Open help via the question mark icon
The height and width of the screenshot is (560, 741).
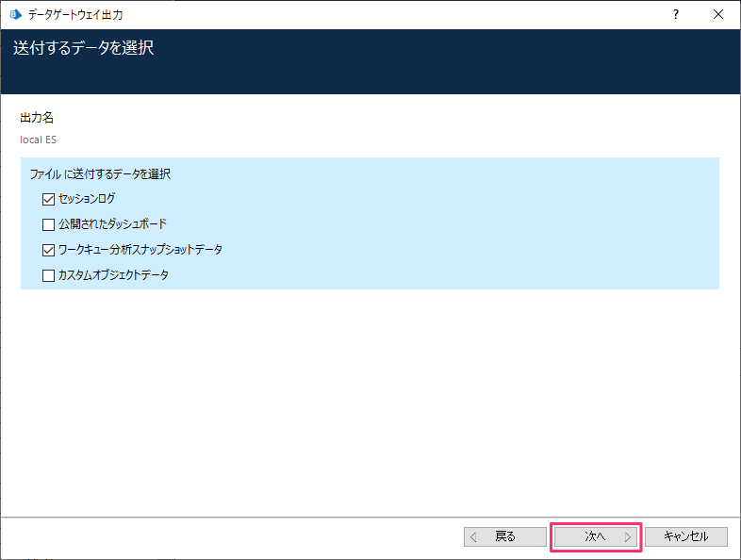[676, 15]
